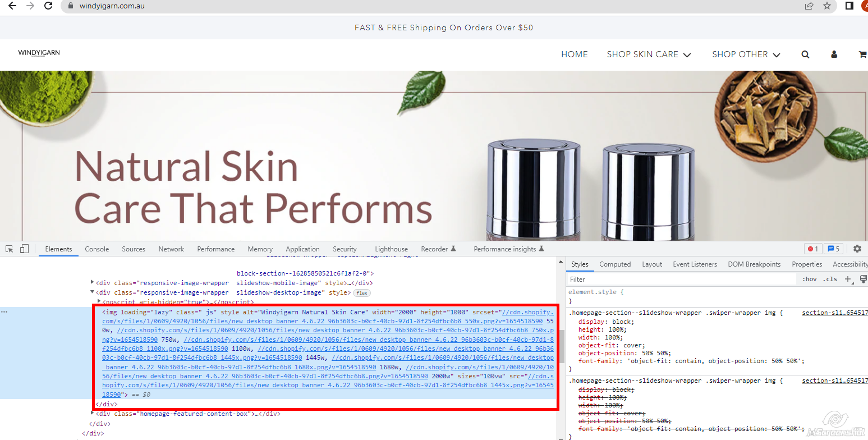The width and height of the screenshot is (868, 440).
Task: Click the active 'display: block' declaration
Action: (x=605, y=322)
